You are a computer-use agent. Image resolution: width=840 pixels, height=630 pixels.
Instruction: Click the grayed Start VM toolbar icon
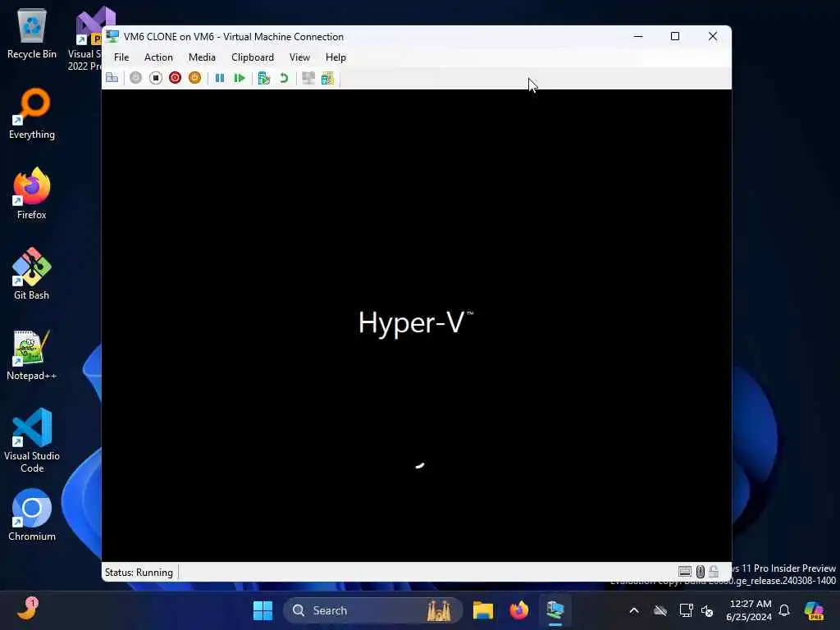click(136, 78)
